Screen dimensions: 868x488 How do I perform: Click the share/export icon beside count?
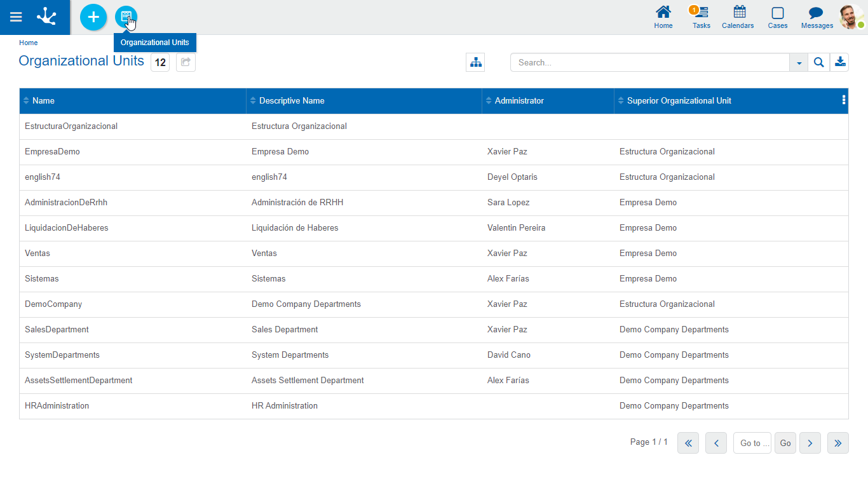click(186, 62)
